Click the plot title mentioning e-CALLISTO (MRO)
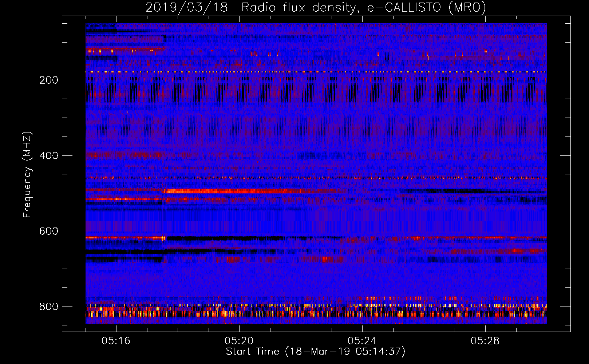Screen dimensions: 589x364 [x=316, y=8]
